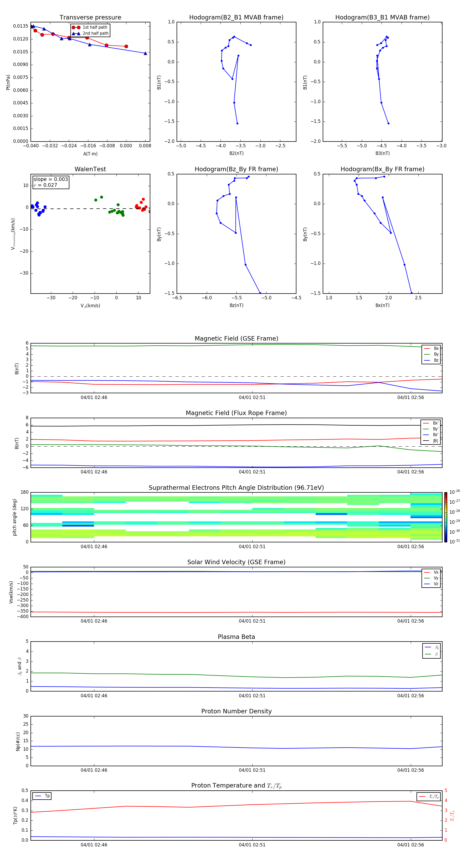
Task: Click the By entry in the GSE magnetic field legend
Action: [x=431, y=354]
